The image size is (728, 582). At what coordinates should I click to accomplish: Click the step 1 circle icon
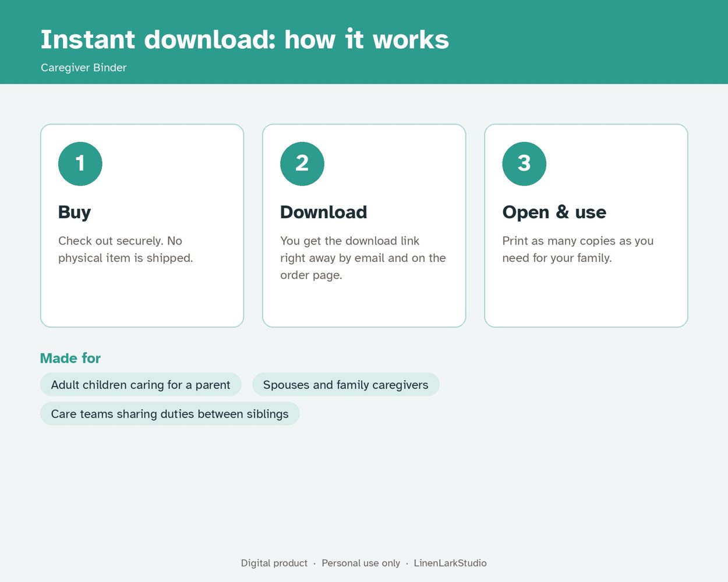click(x=80, y=164)
